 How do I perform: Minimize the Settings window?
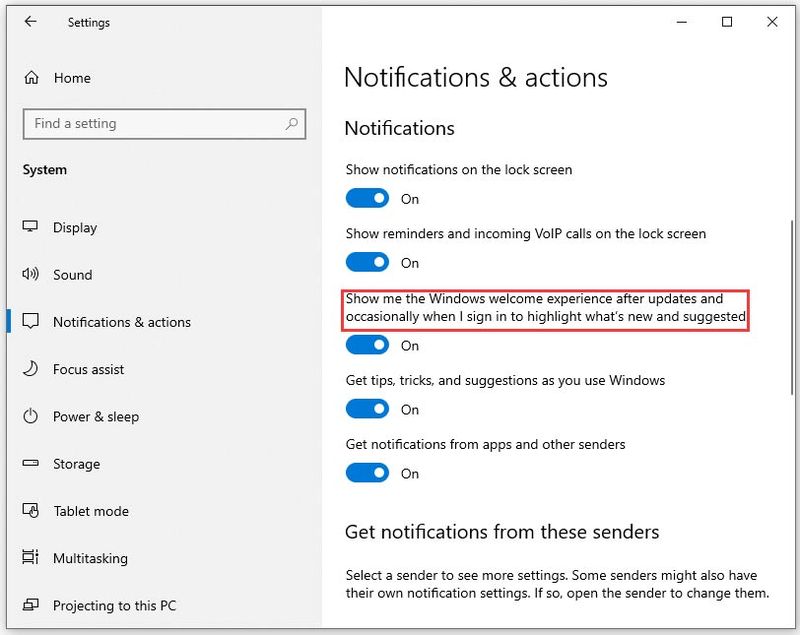tap(682, 22)
